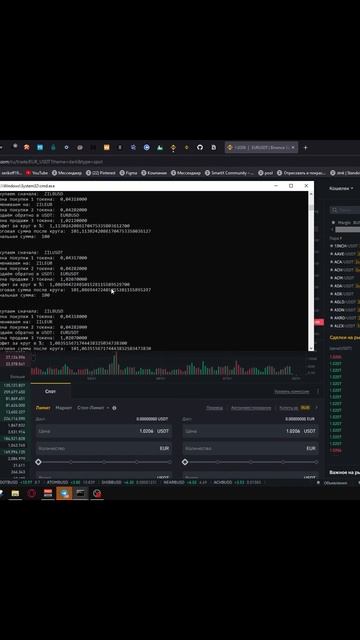Select the AKRO pair row
Image resolution: width=360 pixels, height=640 pixels.
pos(344,318)
